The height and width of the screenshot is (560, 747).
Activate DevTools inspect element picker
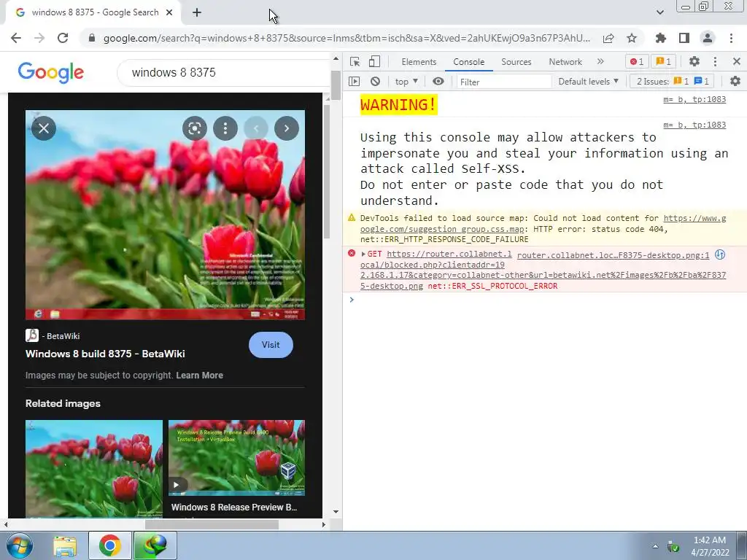(355, 61)
